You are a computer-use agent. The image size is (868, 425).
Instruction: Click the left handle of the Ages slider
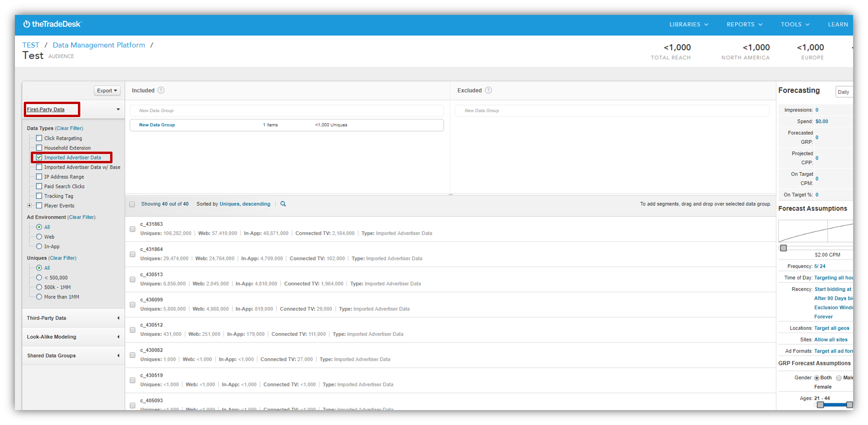[820, 405]
